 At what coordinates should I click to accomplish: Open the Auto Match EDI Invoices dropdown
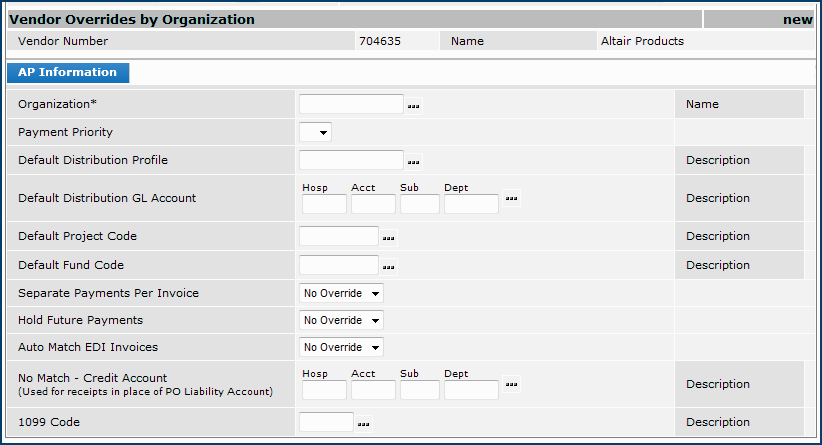coord(341,348)
